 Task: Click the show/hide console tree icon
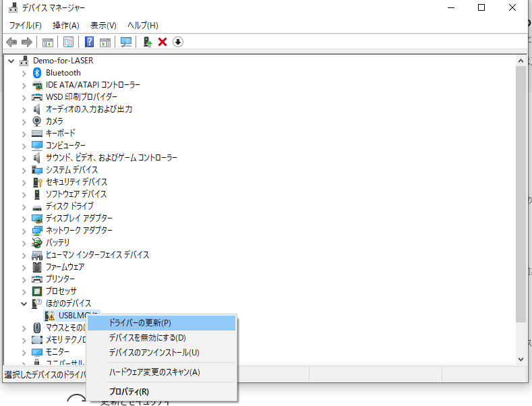(48, 42)
